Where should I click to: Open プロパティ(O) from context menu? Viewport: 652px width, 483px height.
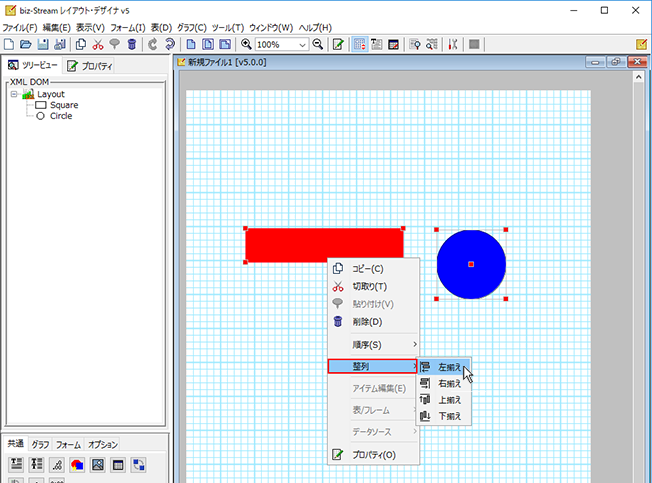tap(373, 455)
